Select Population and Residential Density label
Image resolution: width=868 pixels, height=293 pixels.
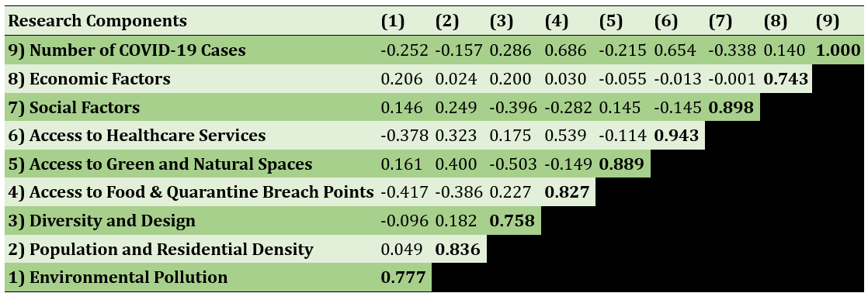click(161, 250)
